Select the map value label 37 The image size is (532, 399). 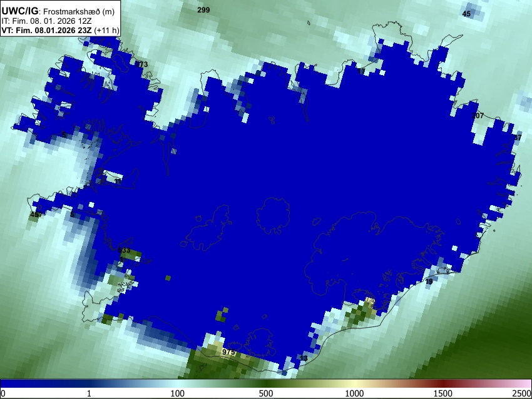click(x=518, y=138)
